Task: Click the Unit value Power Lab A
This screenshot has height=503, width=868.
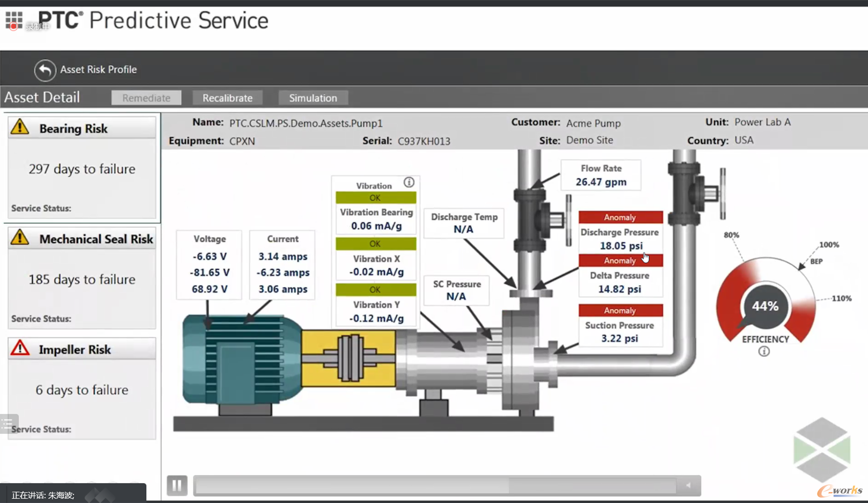Action: click(762, 122)
